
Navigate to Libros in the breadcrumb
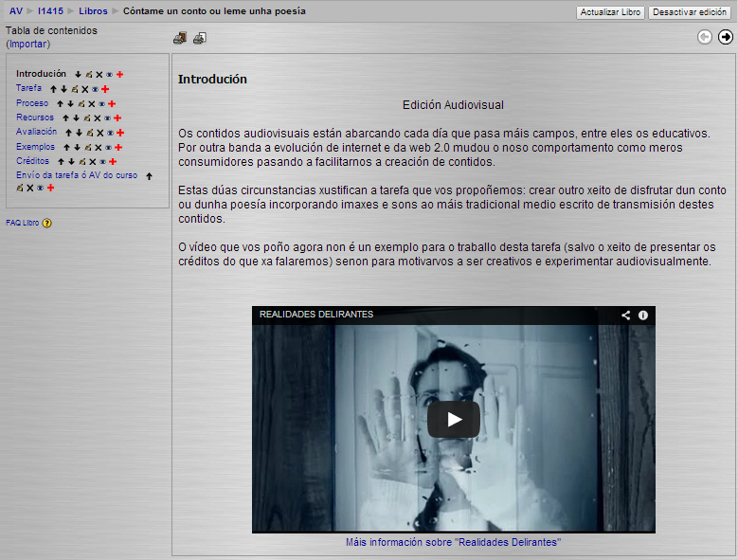(x=92, y=11)
